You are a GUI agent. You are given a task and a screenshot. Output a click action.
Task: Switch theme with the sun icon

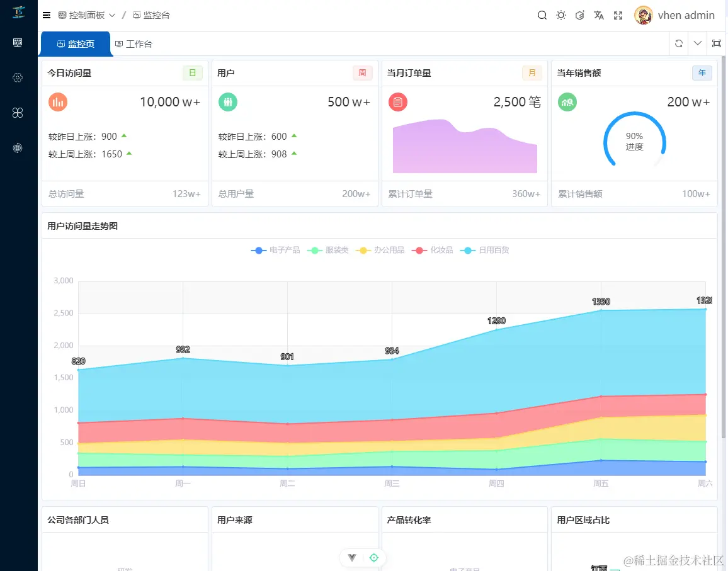(x=561, y=15)
